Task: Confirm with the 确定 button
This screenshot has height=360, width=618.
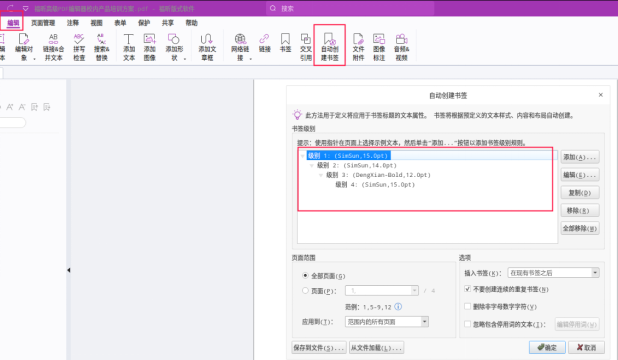Action: coord(547,347)
